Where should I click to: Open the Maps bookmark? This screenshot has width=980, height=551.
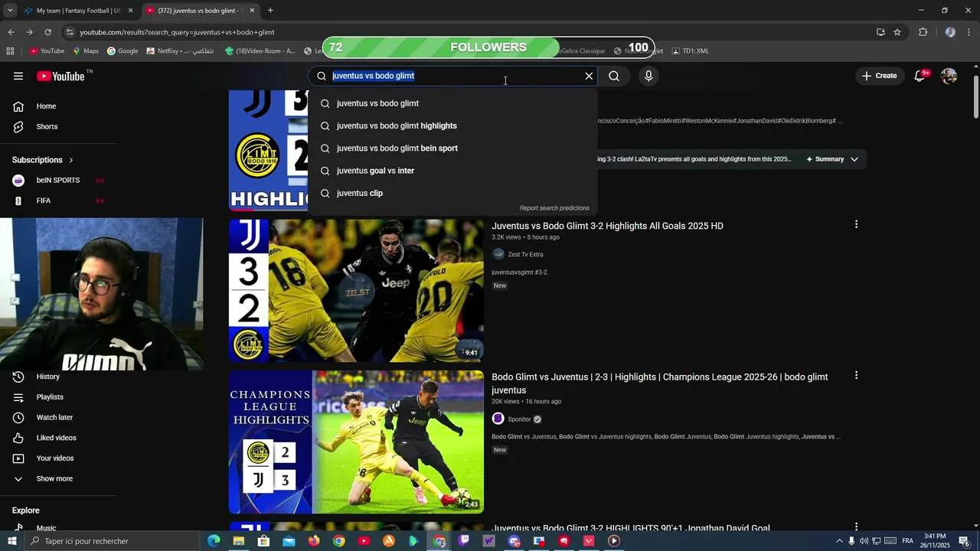coord(86,51)
